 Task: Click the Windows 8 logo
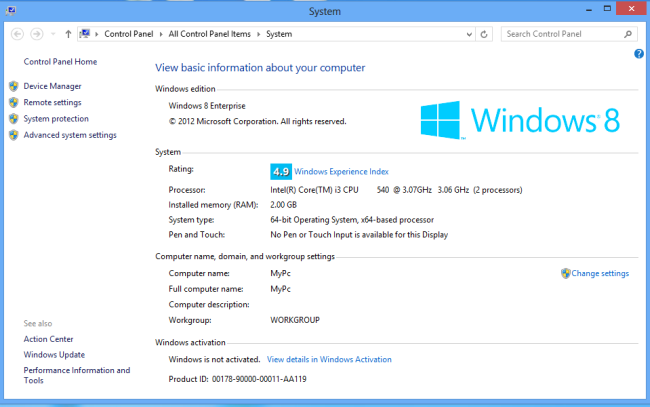coord(520,120)
